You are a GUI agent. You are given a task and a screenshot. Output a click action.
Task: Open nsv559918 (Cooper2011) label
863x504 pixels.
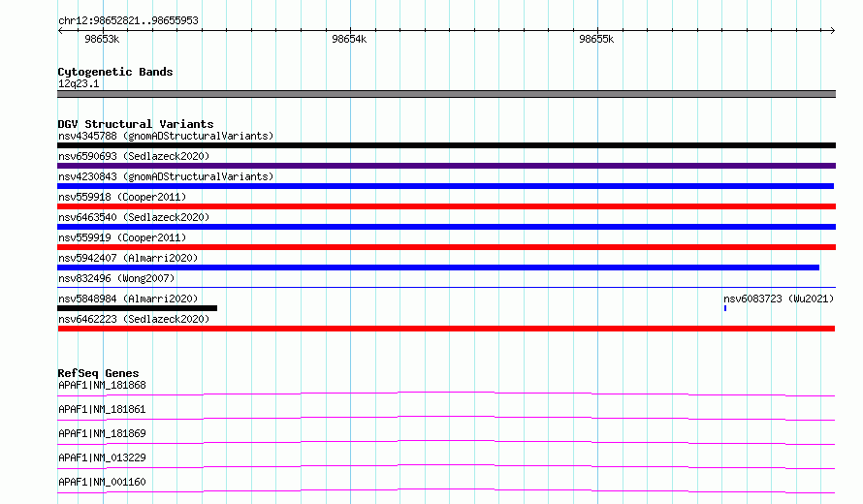tap(122, 197)
